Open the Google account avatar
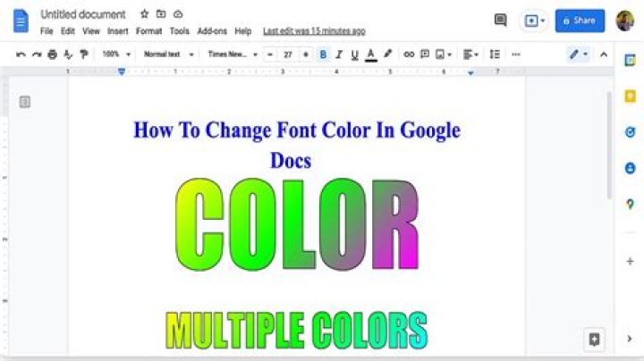This screenshot has width=644, height=361. [x=625, y=21]
